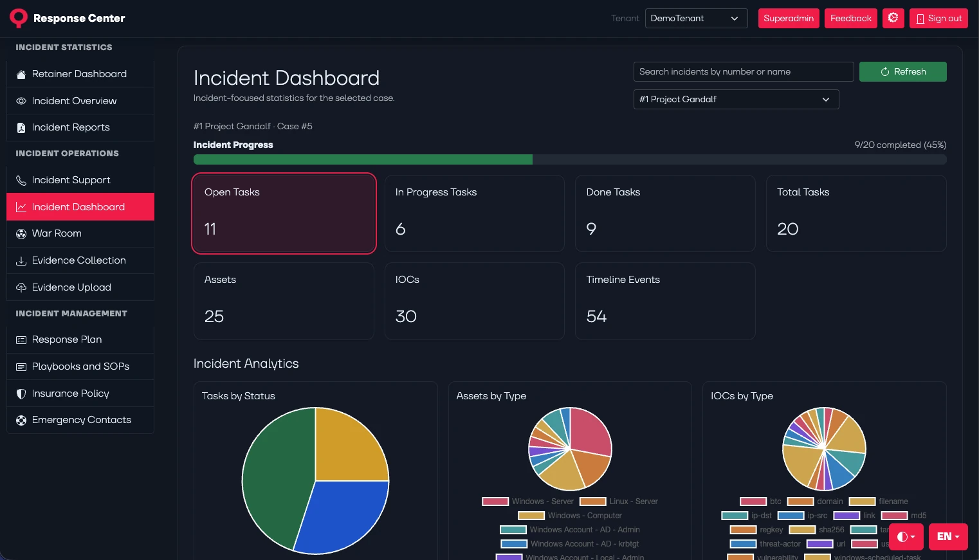Hide the domain series in IOCs chart
The width and height of the screenshot is (979, 560).
click(x=815, y=501)
